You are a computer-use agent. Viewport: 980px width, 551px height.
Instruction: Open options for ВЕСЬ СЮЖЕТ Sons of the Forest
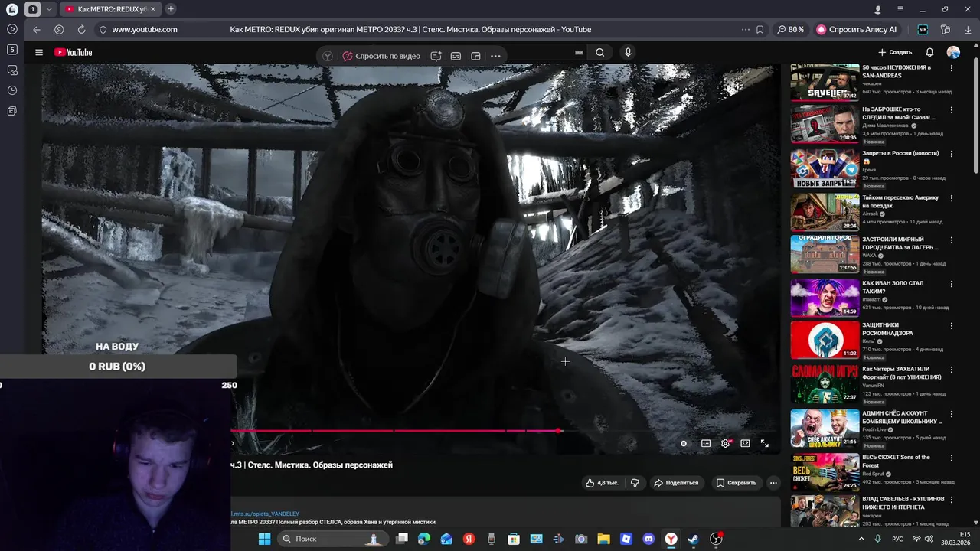coord(952,458)
